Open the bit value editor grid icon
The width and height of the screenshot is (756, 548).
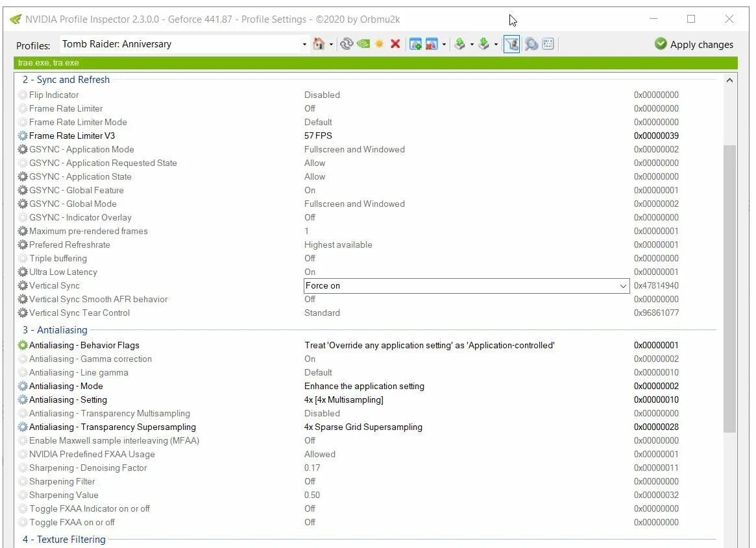click(x=548, y=44)
